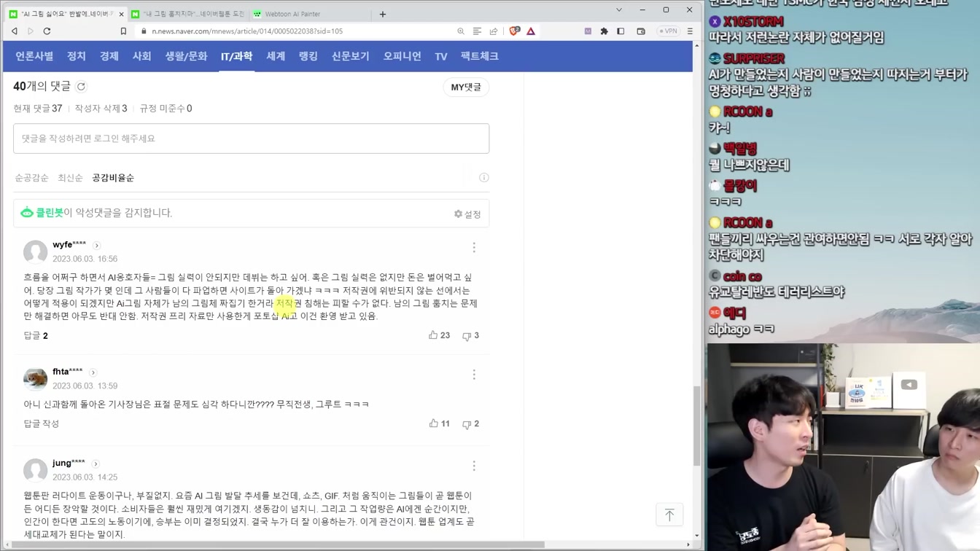Viewport: 980px width, 551px height.
Task: Click the zoom magnifier icon in the address bar
Action: [x=461, y=31]
